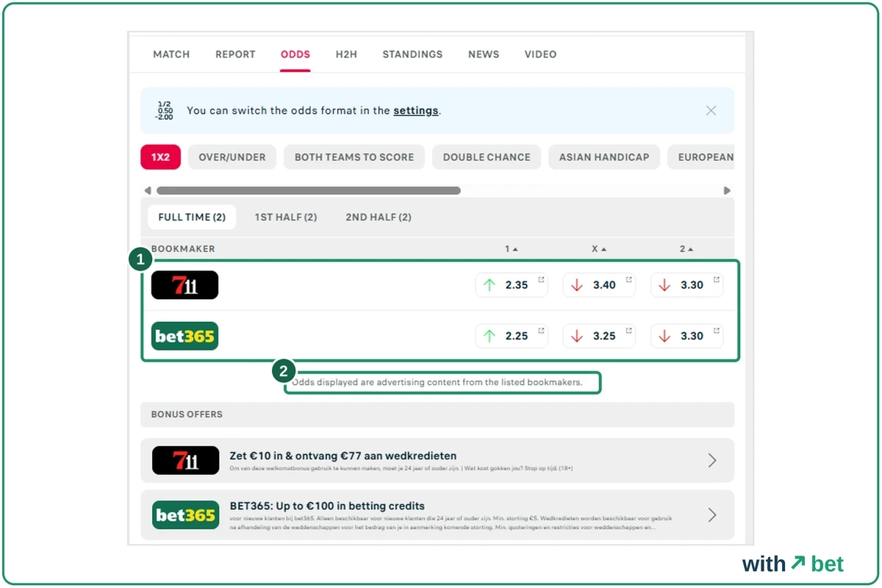
Task: Click the odds format icon in banner
Action: pos(165,110)
